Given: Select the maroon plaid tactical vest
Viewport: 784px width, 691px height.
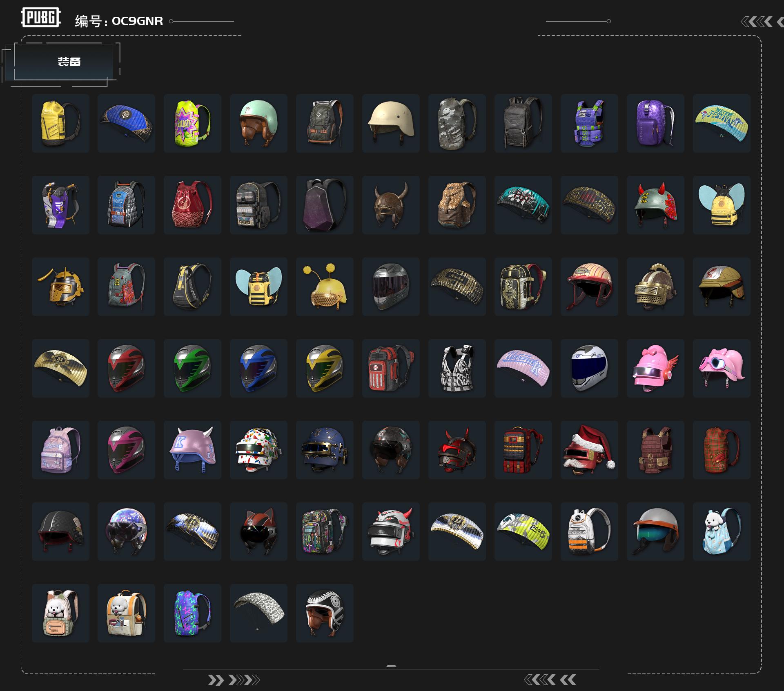Looking at the screenshot, I should tap(655, 450).
